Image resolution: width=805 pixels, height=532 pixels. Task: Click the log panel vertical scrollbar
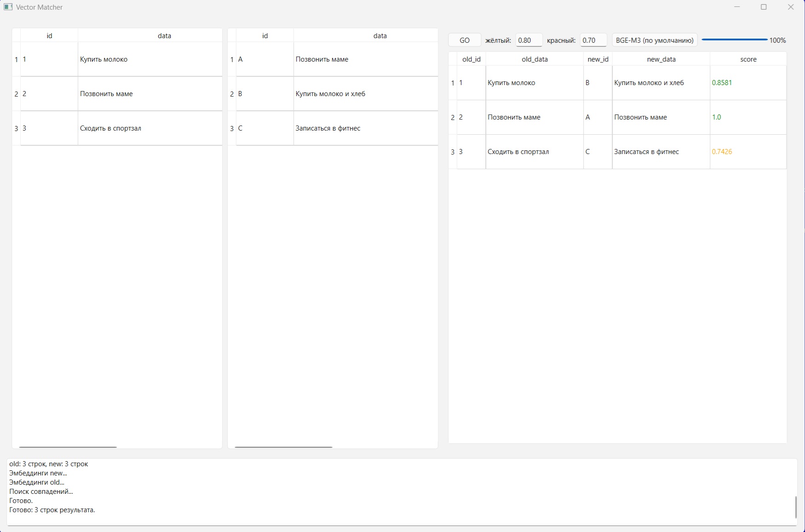[x=795, y=507]
